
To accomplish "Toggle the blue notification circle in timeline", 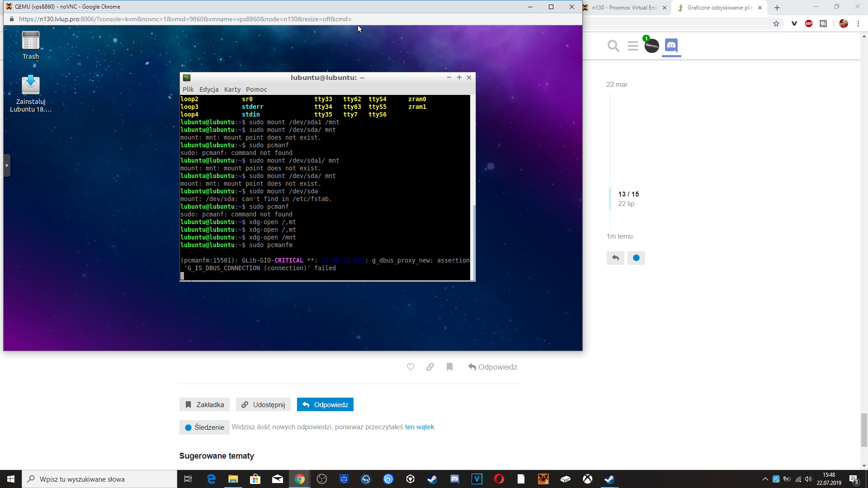I will tap(636, 258).
